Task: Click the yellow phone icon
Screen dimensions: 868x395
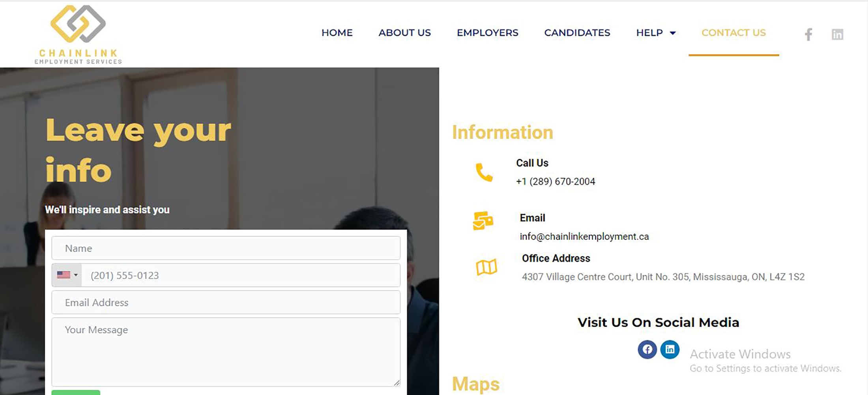Action: (x=484, y=172)
